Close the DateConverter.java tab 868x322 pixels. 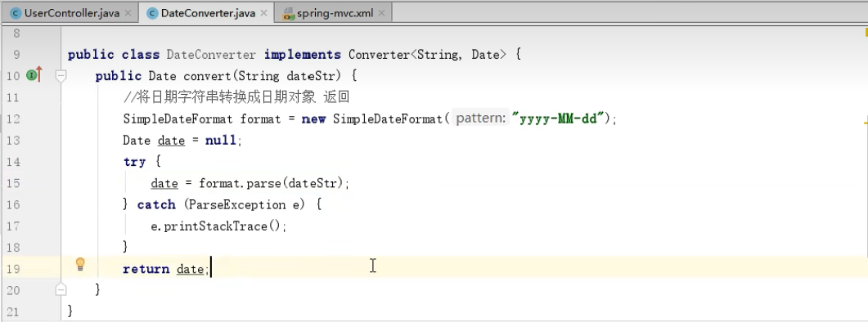point(263,13)
